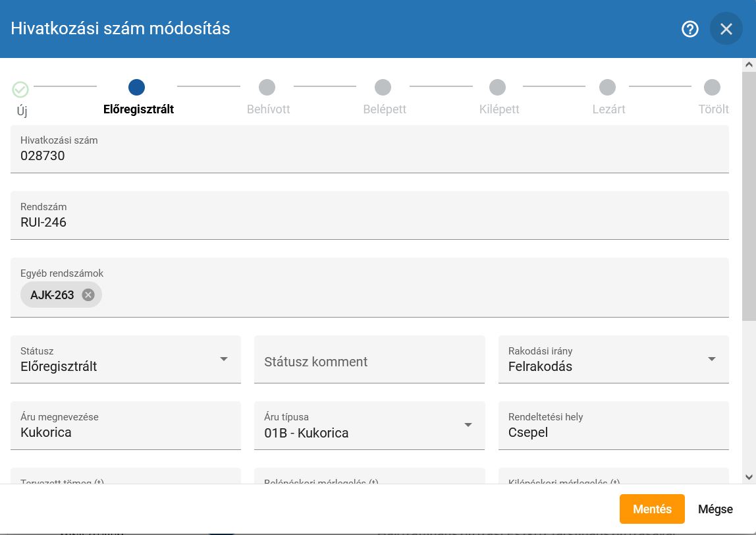Select the Kilépett status step label

(499, 109)
